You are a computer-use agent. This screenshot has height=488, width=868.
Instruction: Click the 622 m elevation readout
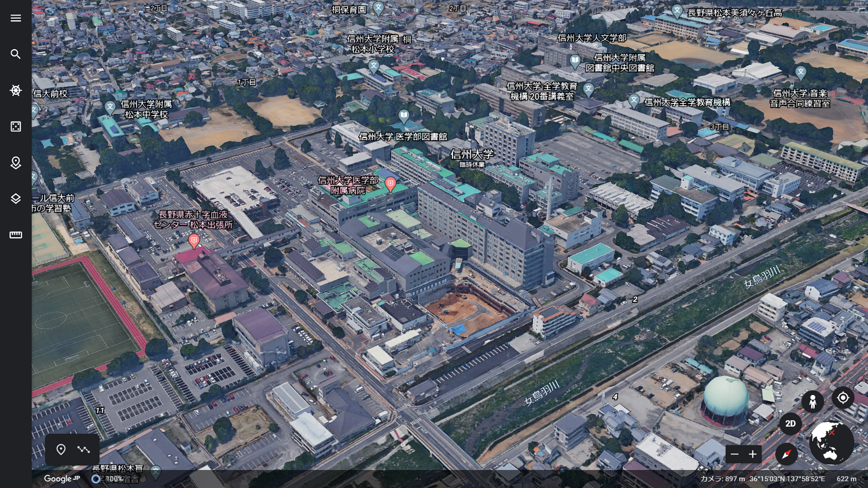[x=847, y=479]
